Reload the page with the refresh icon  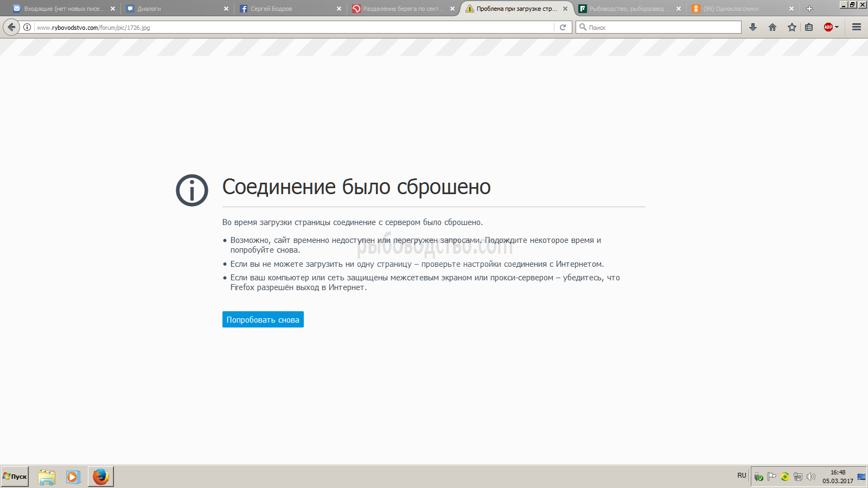tap(563, 27)
